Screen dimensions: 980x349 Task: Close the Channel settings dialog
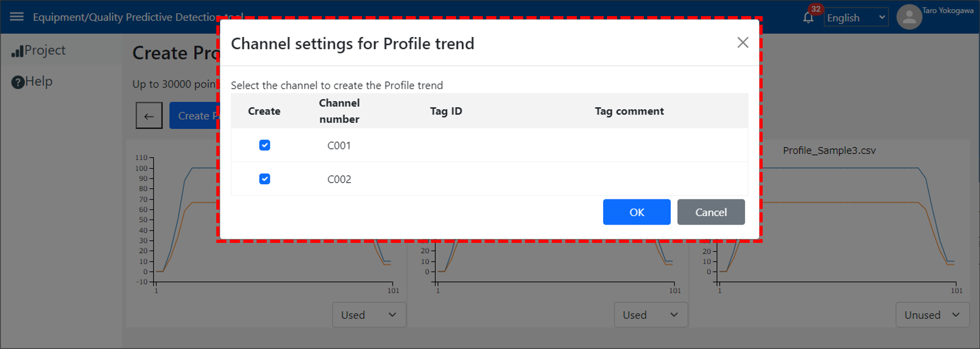point(743,42)
